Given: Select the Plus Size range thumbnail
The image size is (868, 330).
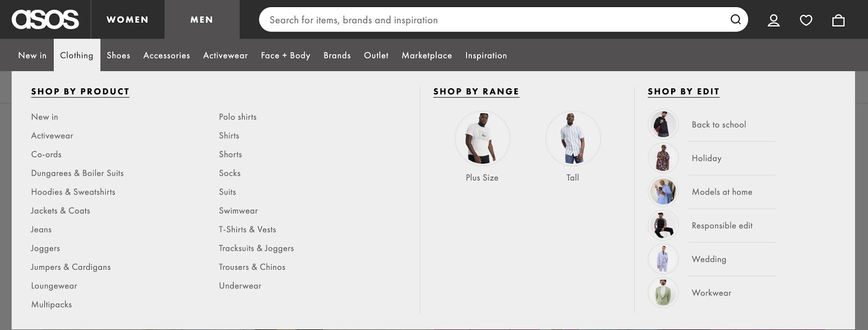Looking at the screenshot, I should [x=482, y=139].
